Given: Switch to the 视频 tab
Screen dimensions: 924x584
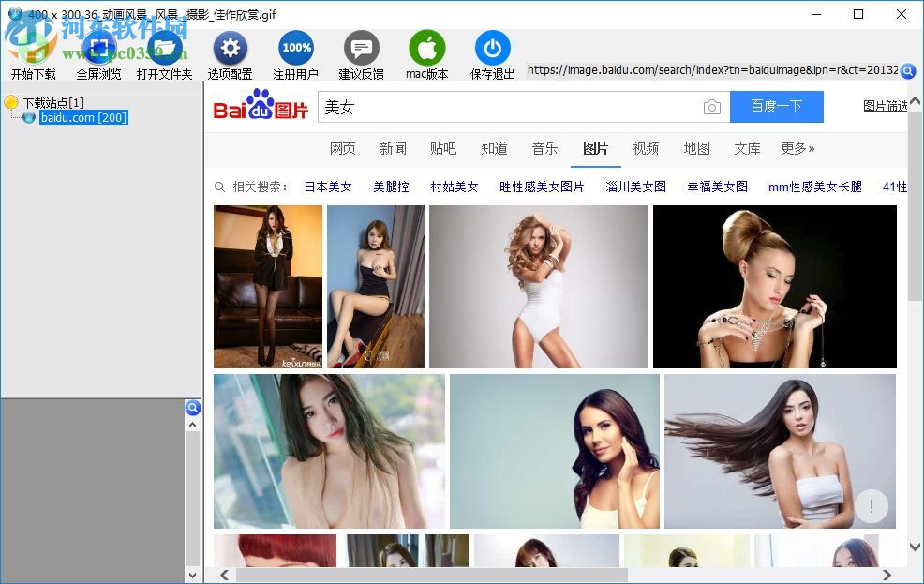Looking at the screenshot, I should tap(646, 148).
